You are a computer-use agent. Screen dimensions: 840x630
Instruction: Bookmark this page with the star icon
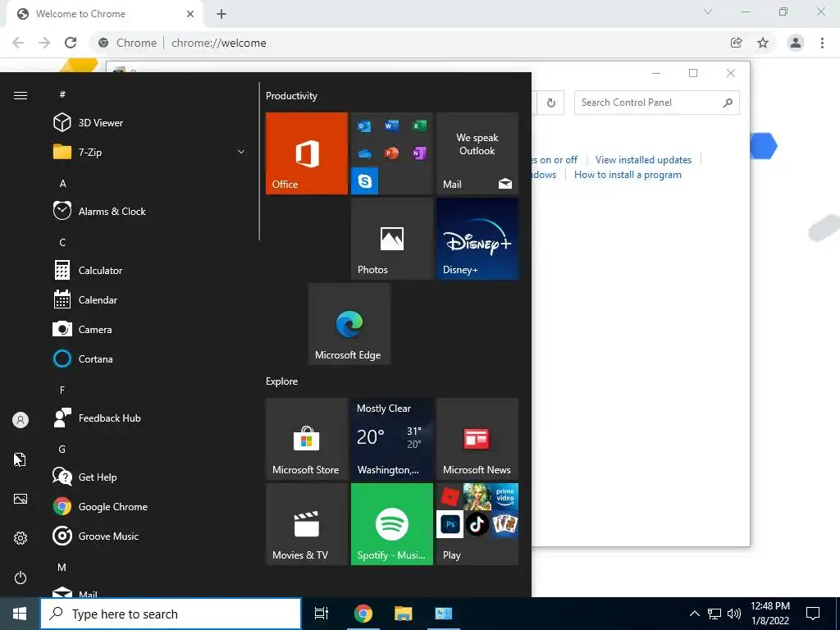[x=763, y=43]
